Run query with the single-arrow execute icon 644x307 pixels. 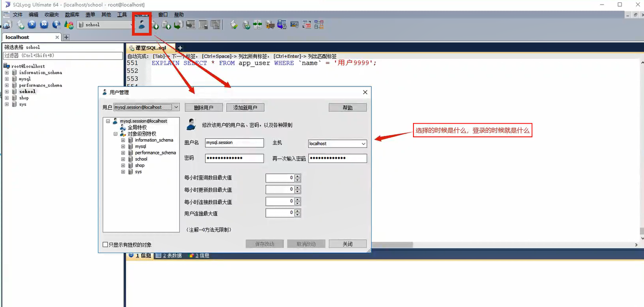(32, 25)
